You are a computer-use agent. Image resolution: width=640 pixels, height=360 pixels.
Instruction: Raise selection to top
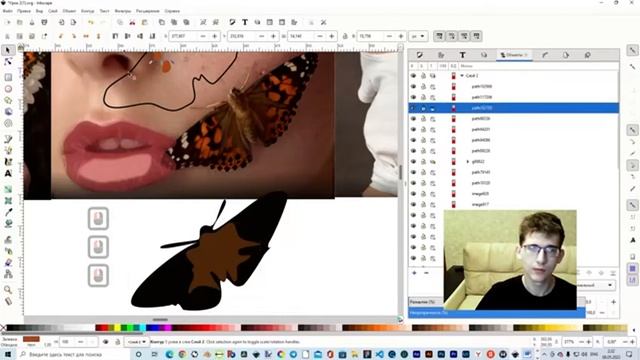pos(115,36)
